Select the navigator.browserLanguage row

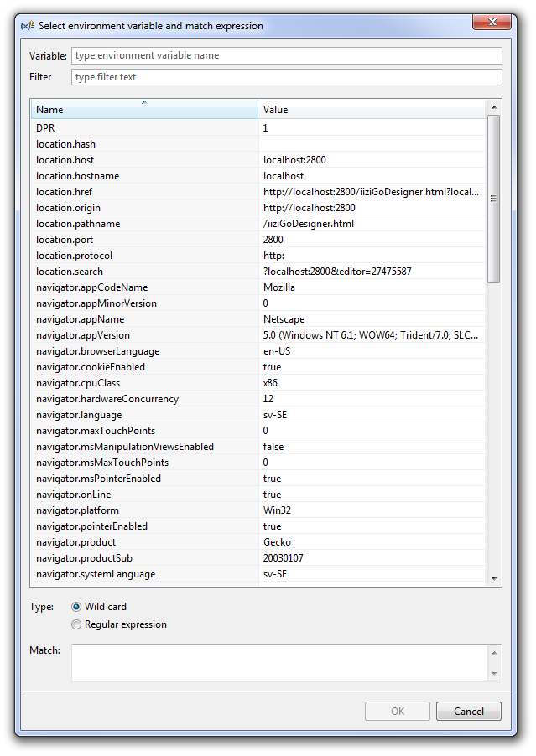coord(258,351)
